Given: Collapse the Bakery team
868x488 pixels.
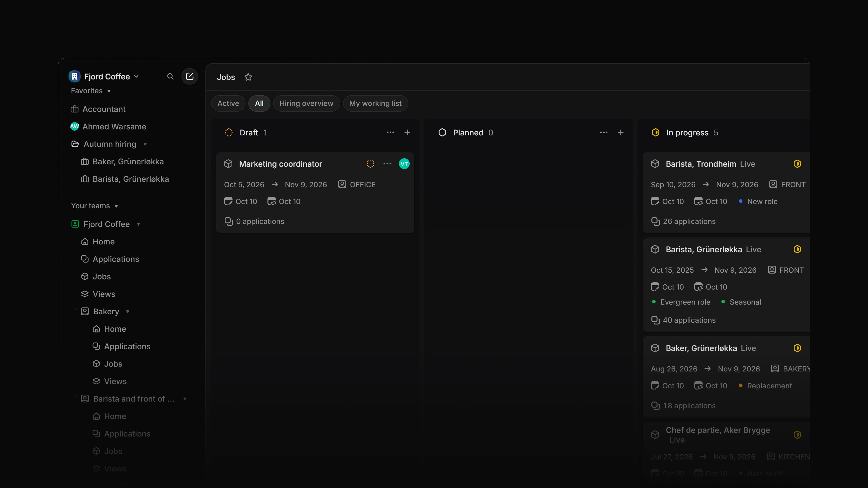Looking at the screenshot, I should coord(127,312).
